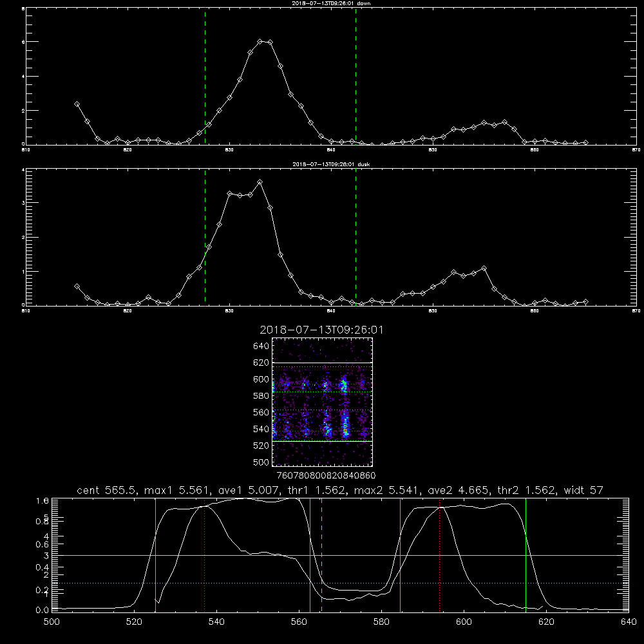Click the spectrum image y-axis label 620
644x644 pixels.
[261, 363]
